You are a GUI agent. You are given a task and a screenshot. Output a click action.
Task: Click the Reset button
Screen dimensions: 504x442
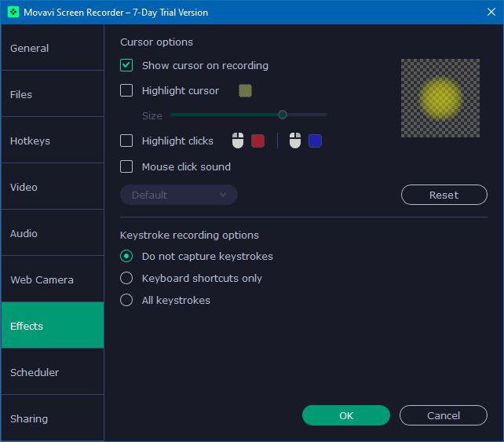tap(444, 195)
